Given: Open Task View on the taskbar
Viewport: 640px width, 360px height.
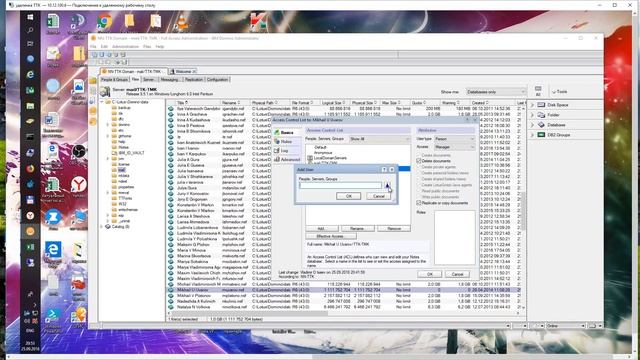Looking at the screenshot, I should pos(30,44).
